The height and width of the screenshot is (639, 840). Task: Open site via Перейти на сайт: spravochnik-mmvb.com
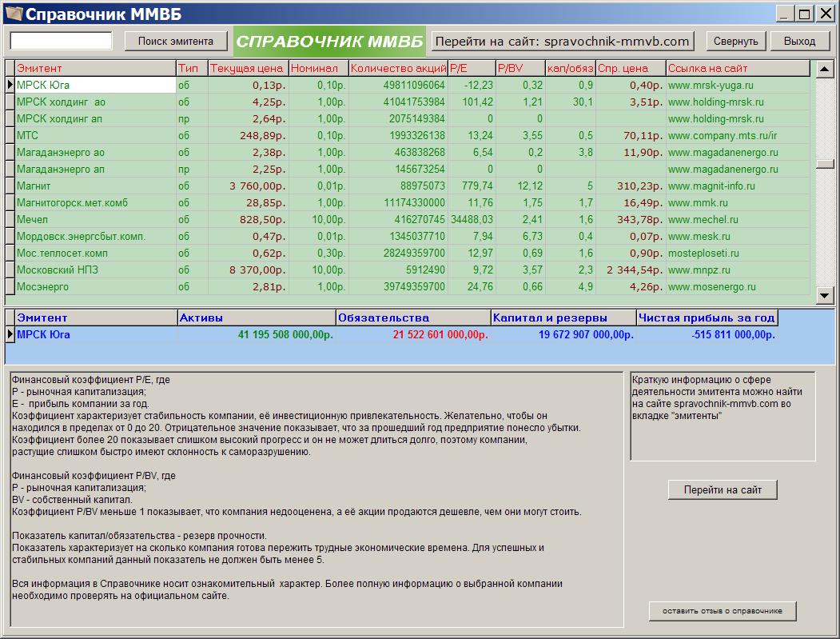pos(563,42)
